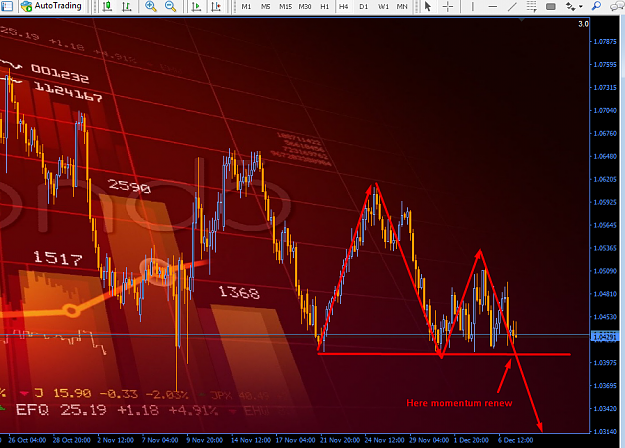Activate the crosshair tool
This screenshot has height=448, width=625.
[x=448, y=6]
